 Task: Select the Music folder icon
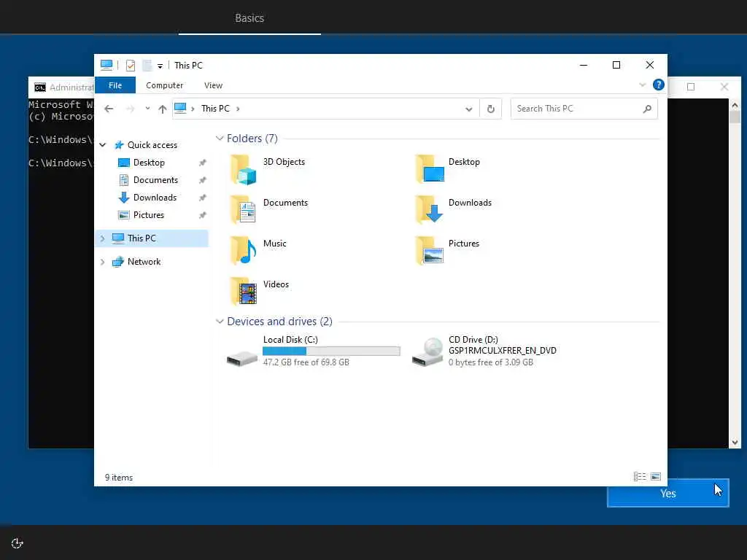243,251
